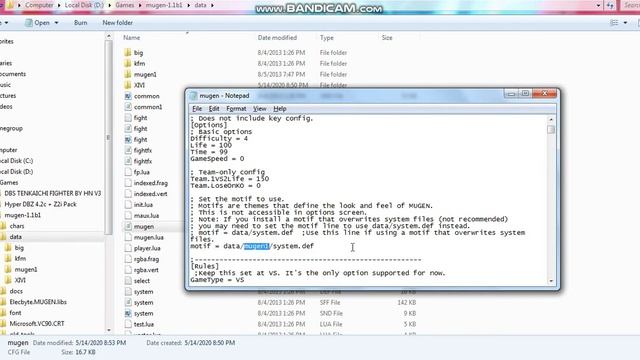Expand the Open button dropdown arrow

pos(56,23)
